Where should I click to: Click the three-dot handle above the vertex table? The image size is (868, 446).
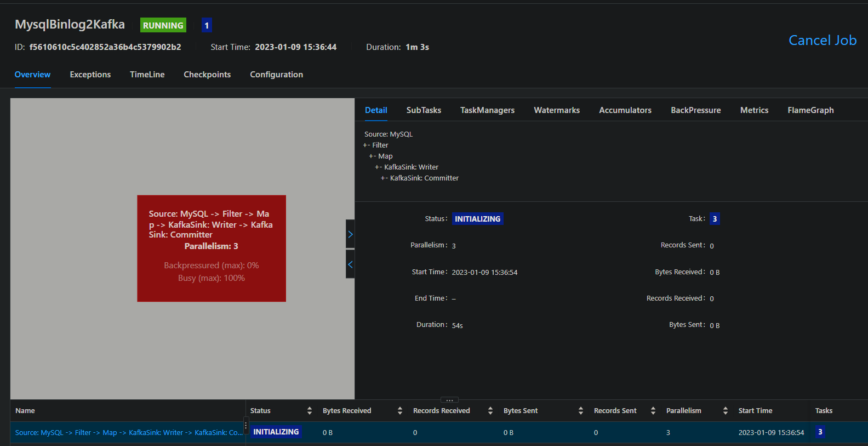[x=449, y=400]
